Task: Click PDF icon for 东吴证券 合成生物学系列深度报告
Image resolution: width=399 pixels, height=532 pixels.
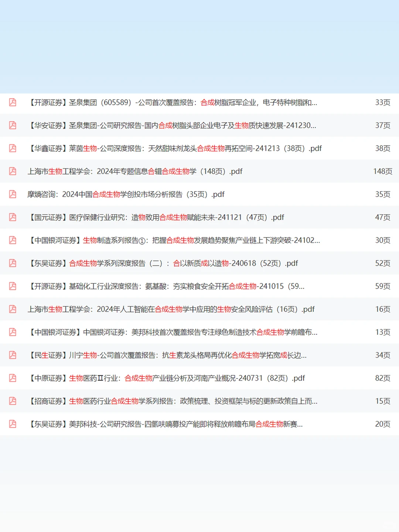Action: 13,263
